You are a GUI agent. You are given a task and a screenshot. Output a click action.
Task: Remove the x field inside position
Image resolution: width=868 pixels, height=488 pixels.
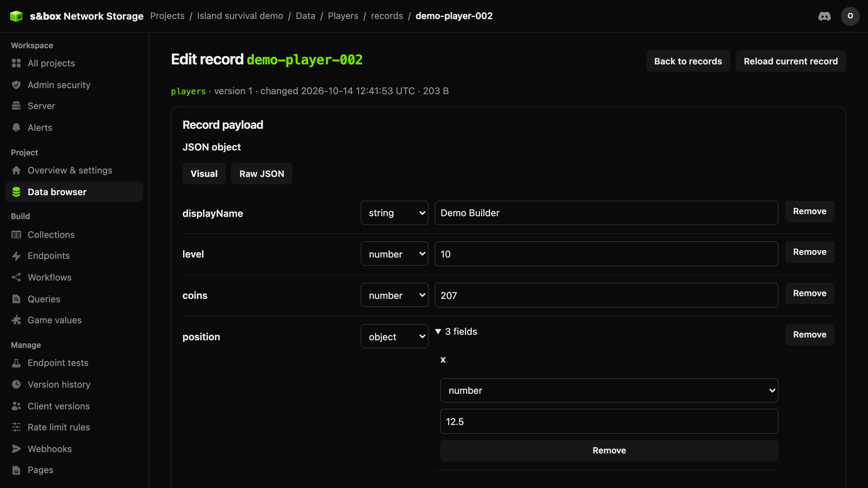click(609, 450)
